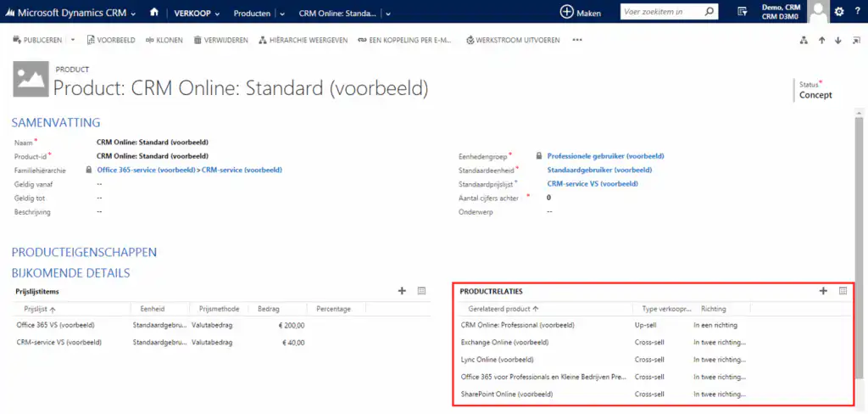Click the search magnifier icon
Image resolution: width=868 pixels, height=414 pixels.
click(709, 12)
